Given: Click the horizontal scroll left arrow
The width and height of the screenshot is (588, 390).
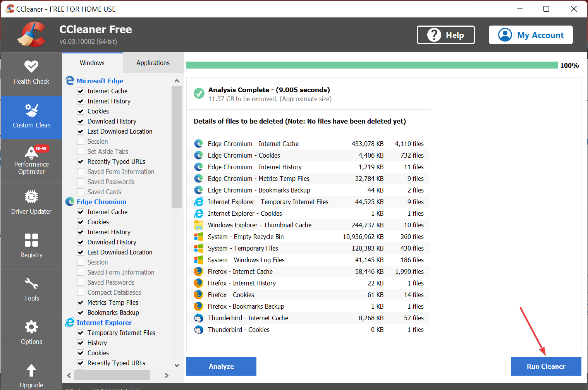Looking at the screenshot, I should (x=69, y=375).
